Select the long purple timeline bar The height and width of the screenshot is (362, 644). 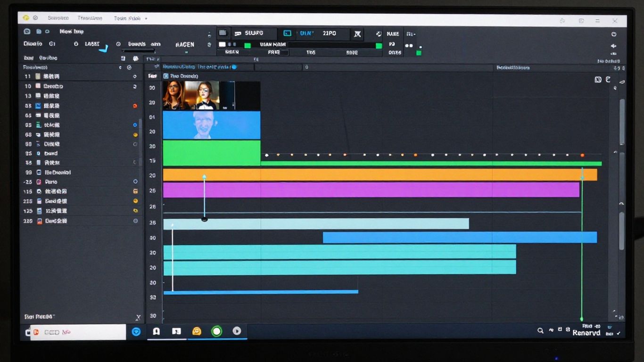(371, 190)
